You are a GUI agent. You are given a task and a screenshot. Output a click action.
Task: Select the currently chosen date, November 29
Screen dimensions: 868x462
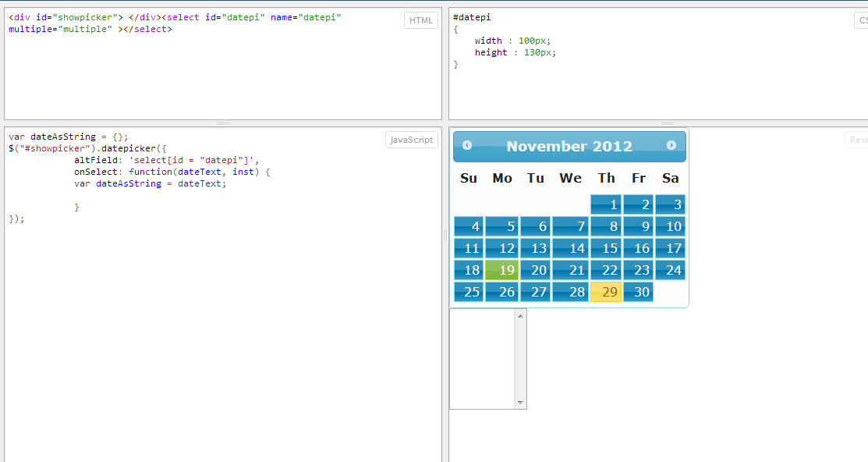606,292
